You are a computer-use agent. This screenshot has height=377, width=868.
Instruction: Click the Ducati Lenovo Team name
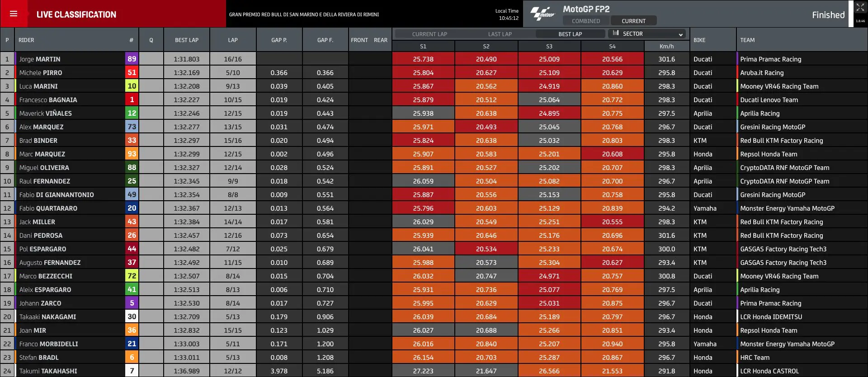tap(769, 100)
